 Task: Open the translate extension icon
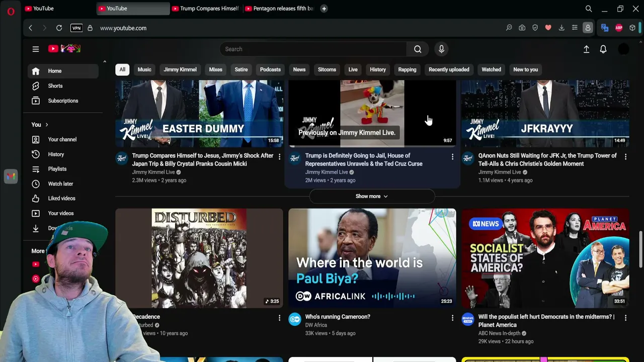[x=605, y=28]
